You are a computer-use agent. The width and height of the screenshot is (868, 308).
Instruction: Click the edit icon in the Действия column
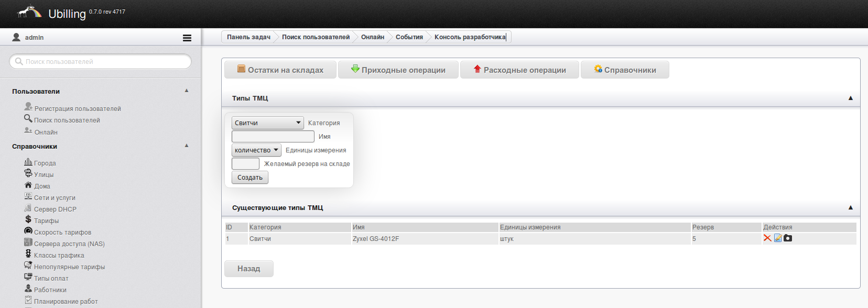click(778, 238)
